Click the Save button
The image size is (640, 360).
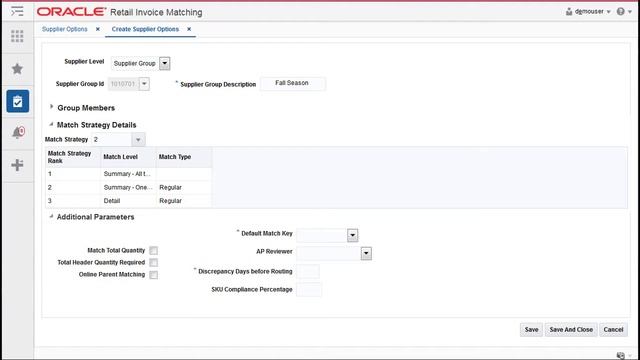point(531,329)
